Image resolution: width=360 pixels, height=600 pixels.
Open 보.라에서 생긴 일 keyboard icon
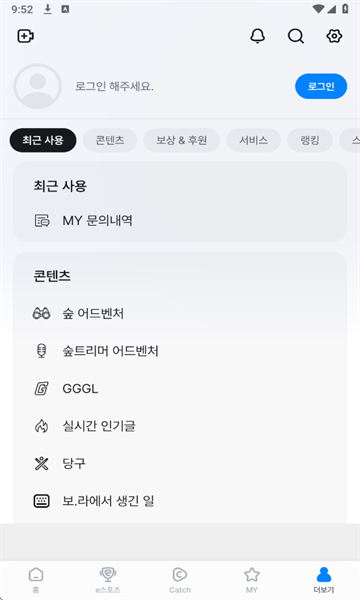(41, 501)
